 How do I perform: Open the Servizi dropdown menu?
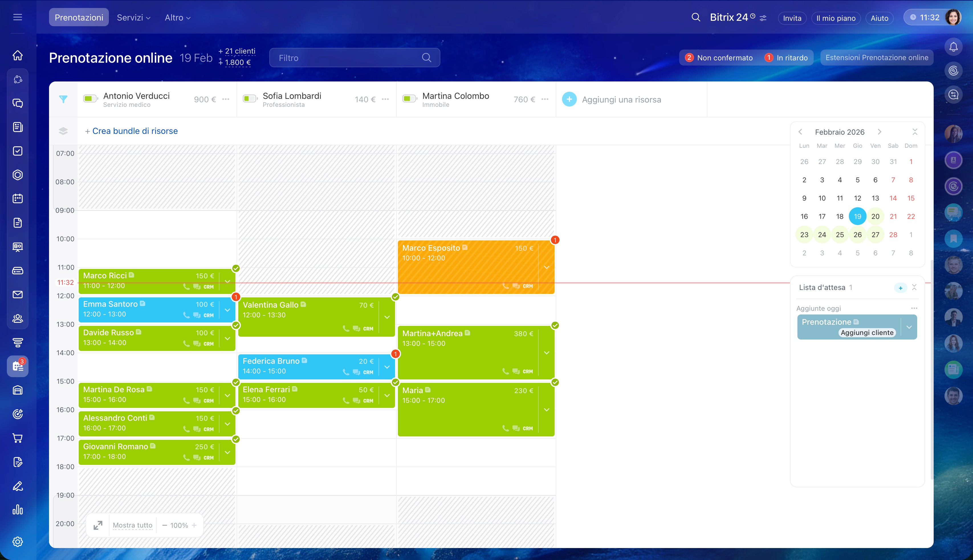click(x=133, y=18)
